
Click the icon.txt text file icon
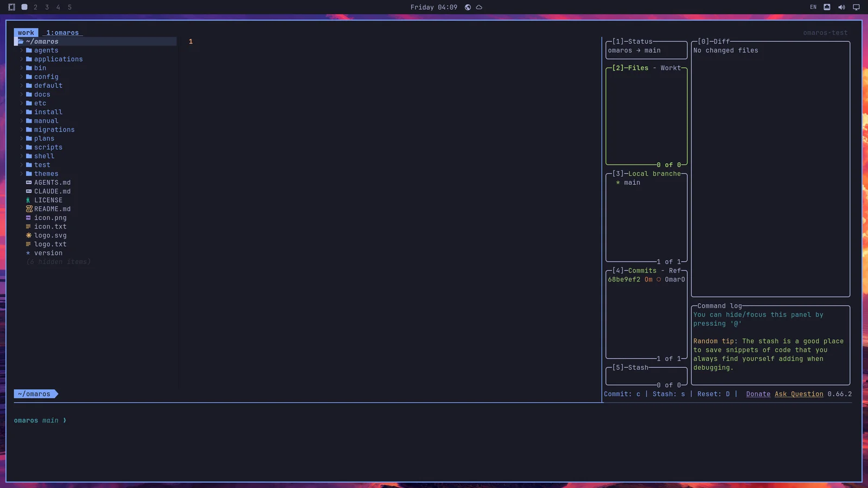tap(29, 227)
